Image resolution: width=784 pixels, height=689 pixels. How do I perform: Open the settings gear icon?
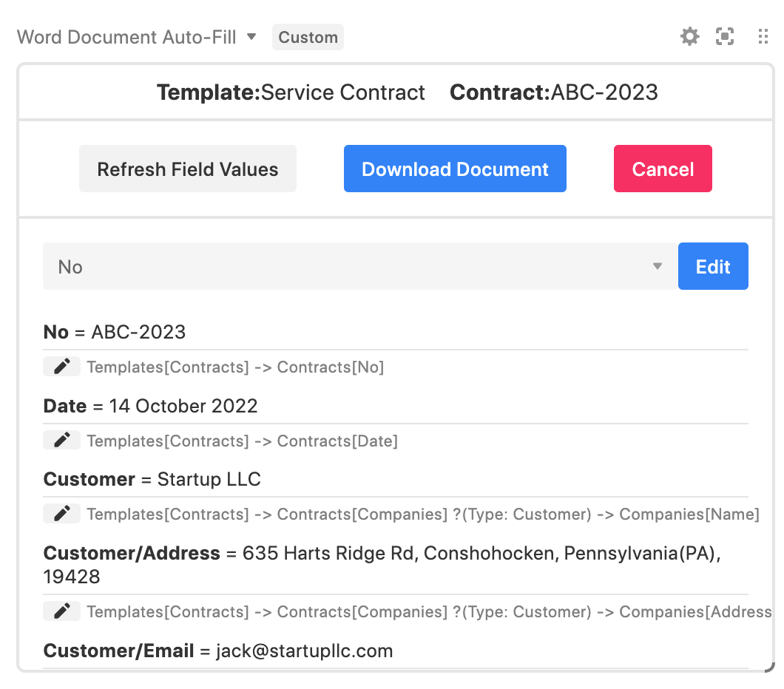[x=689, y=36]
